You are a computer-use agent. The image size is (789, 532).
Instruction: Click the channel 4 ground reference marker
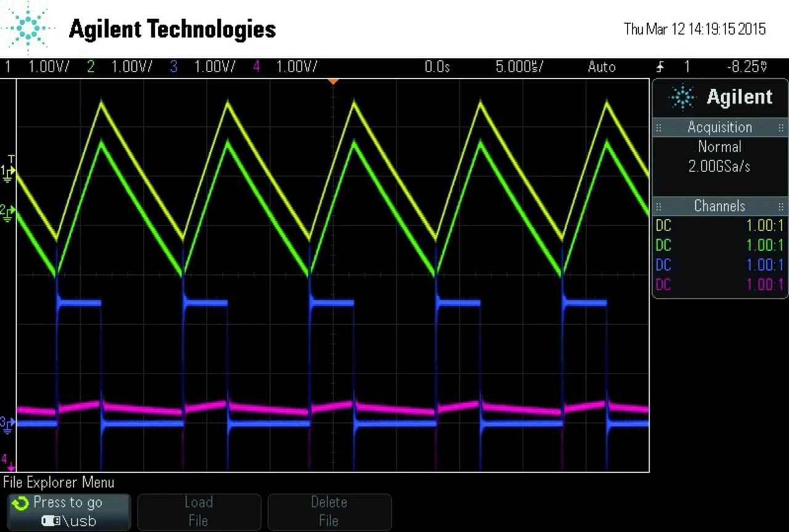[7, 460]
